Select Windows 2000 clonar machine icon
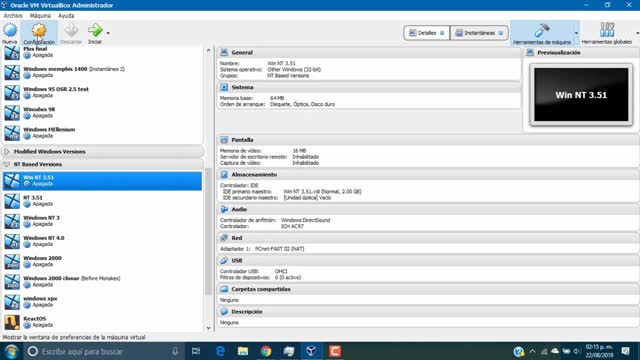This screenshot has height=360, width=640. tap(12, 282)
